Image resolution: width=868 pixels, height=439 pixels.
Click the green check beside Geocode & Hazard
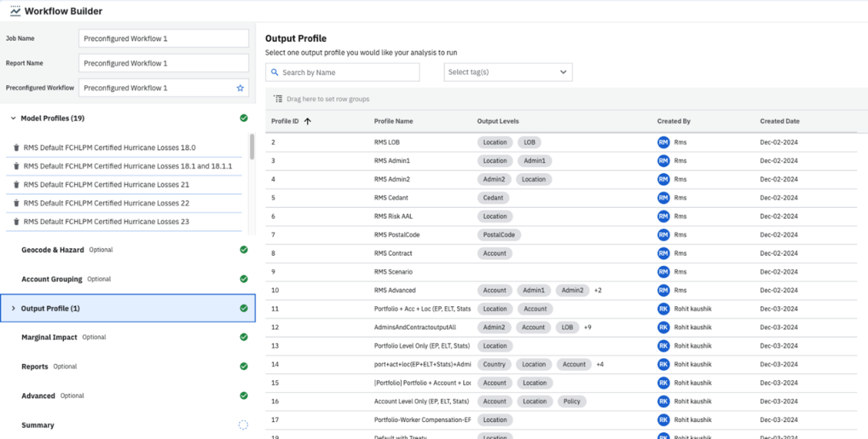pos(243,249)
